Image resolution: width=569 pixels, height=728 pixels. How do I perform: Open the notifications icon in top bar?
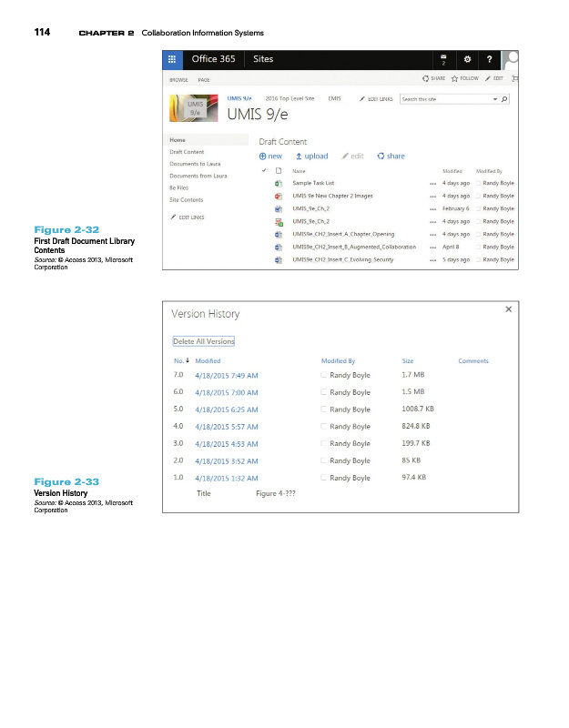pos(442,59)
